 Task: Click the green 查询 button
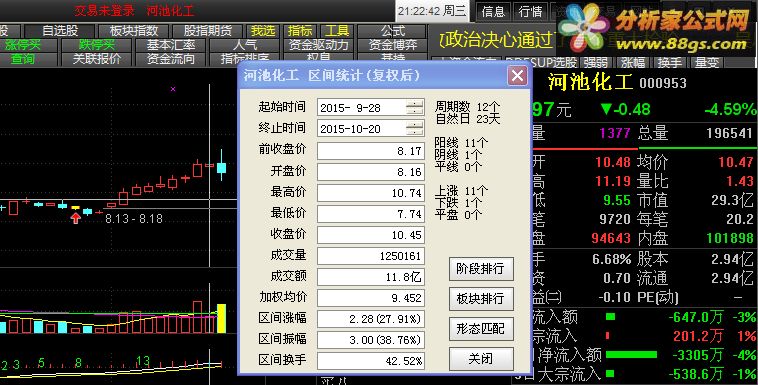[x=23, y=59]
